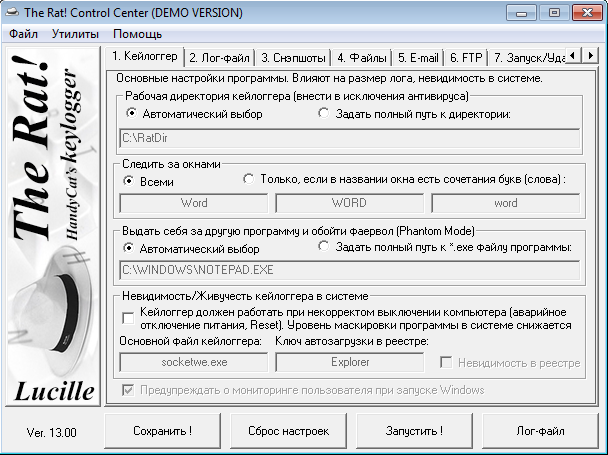Image resolution: width=608 pixels, height=455 pixels.
Task: Click the C:\WINDOWS\NOTEPAD.EXE path field
Action: point(350,270)
